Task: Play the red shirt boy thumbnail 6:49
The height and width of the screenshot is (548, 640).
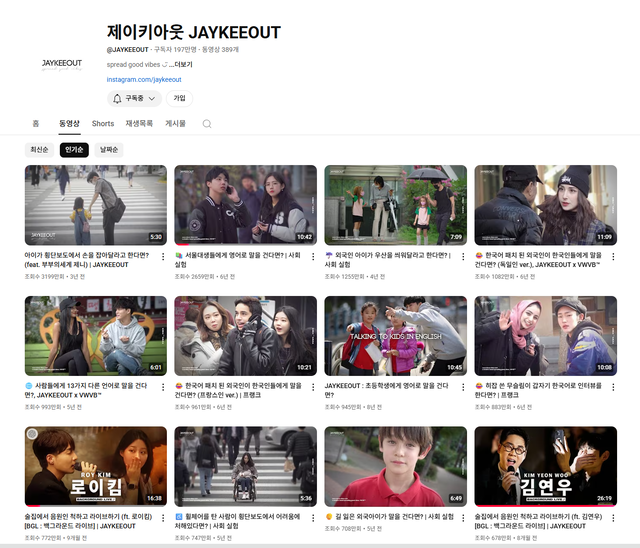Action: click(396, 466)
